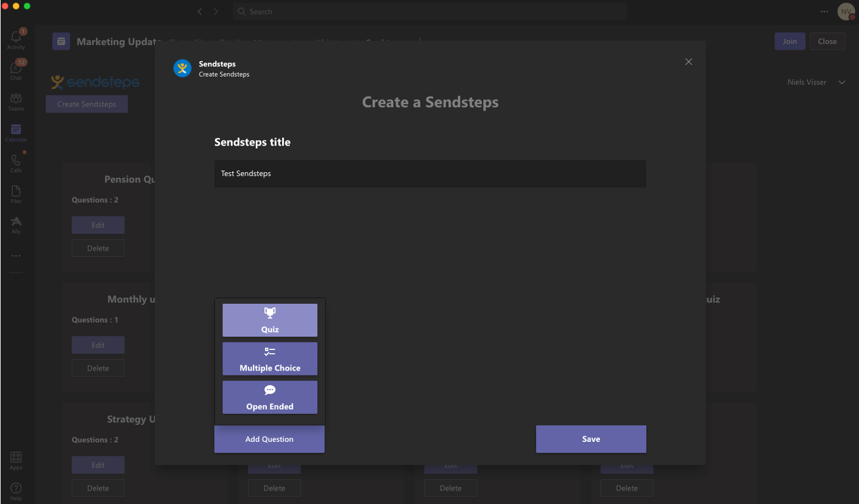Open the sidebar more apps ellipsis
859x504 pixels.
[16, 255]
